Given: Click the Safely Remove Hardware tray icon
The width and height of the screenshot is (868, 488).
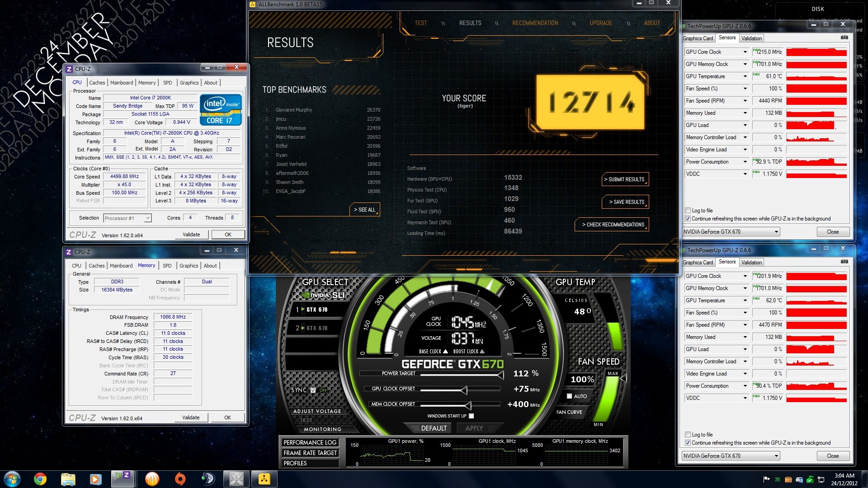Looking at the screenshot, I should pyautogui.click(x=799, y=479).
